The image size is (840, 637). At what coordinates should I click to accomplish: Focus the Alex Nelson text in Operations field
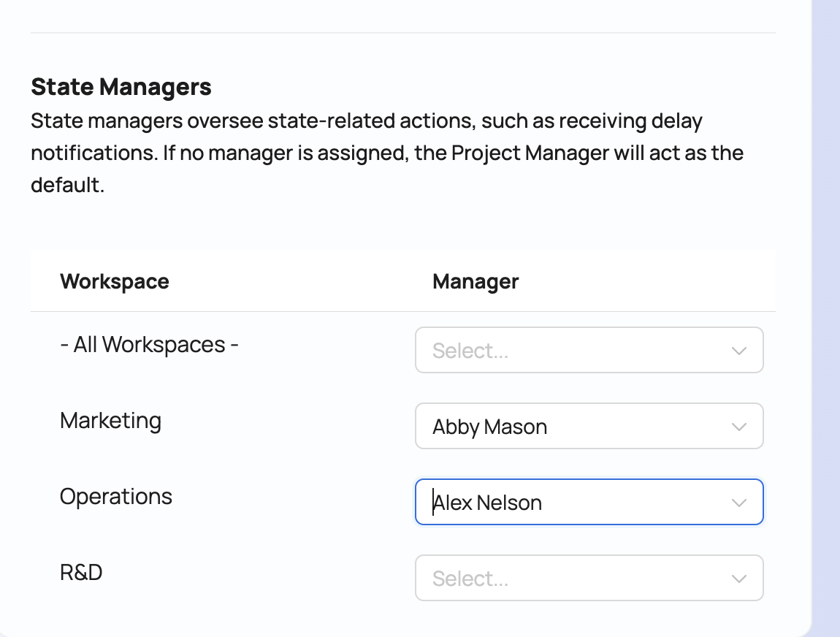(x=487, y=503)
